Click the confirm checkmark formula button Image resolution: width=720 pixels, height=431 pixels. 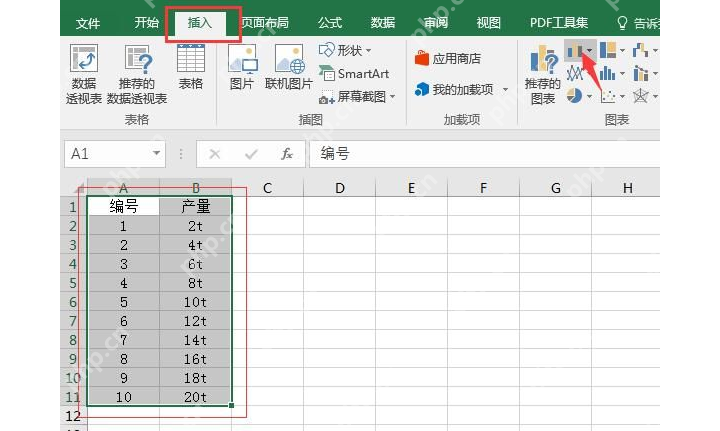[x=251, y=154]
